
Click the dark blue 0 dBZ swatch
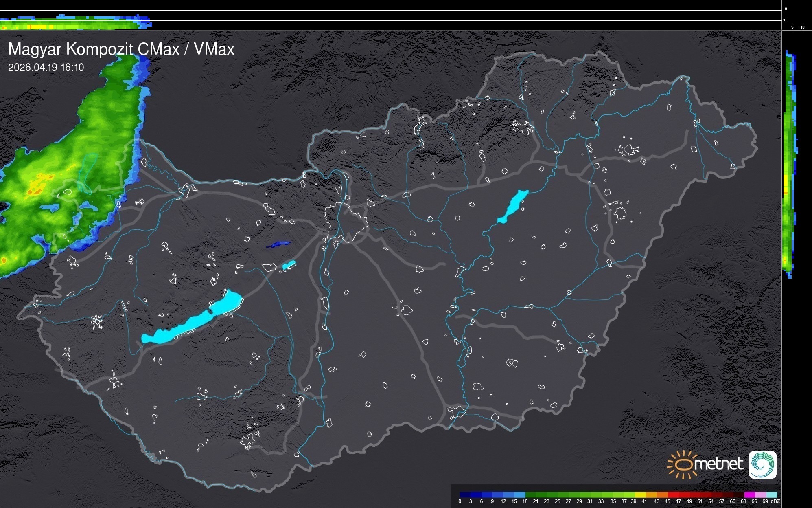(x=465, y=495)
